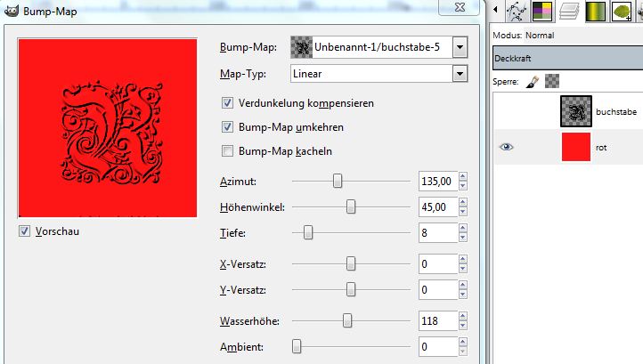Decrease Höhenwinkel with the down arrow

coord(463,212)
